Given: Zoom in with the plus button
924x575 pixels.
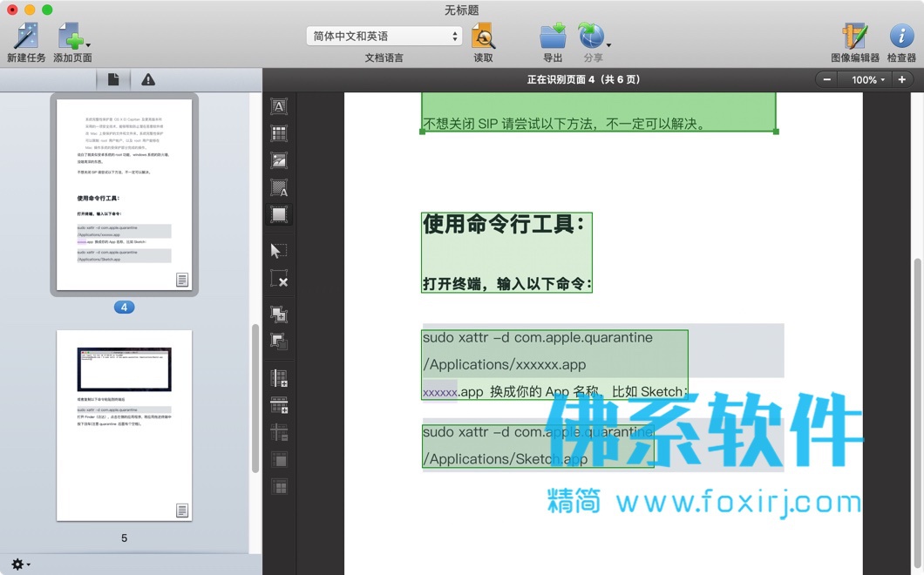Looking at the screenshot, I should (901, 79).
